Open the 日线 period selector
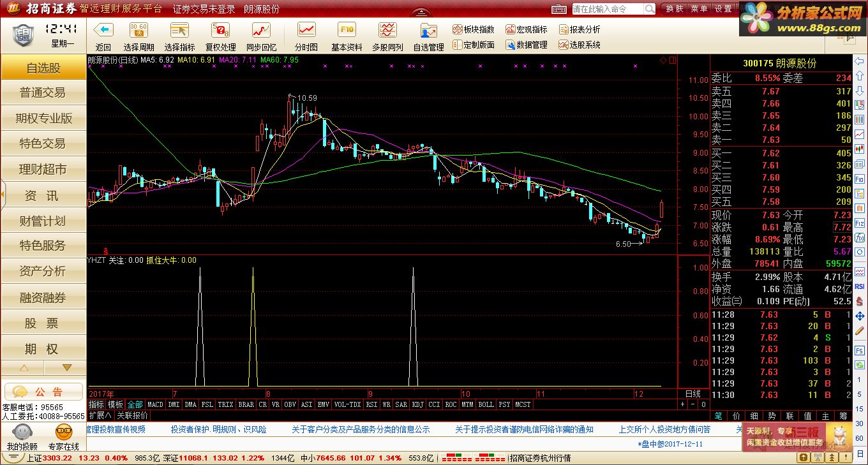The height and width of the screenshot is (465, 868). (693, 394)
